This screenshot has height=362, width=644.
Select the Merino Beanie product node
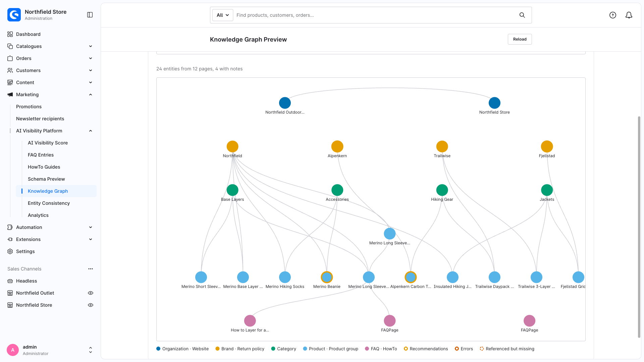(x=327, y=277)
